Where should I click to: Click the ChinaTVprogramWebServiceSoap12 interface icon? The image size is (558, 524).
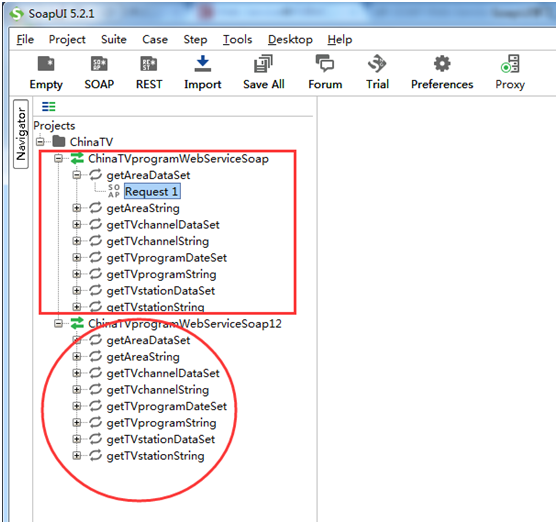point(77,323)
